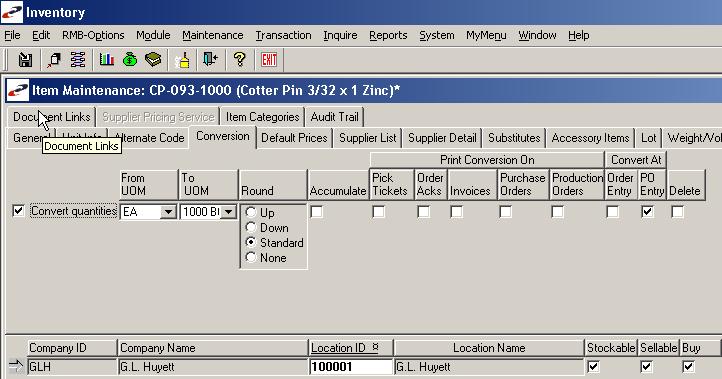Check the Production Orders print conversion checkbox

point(558,211)
